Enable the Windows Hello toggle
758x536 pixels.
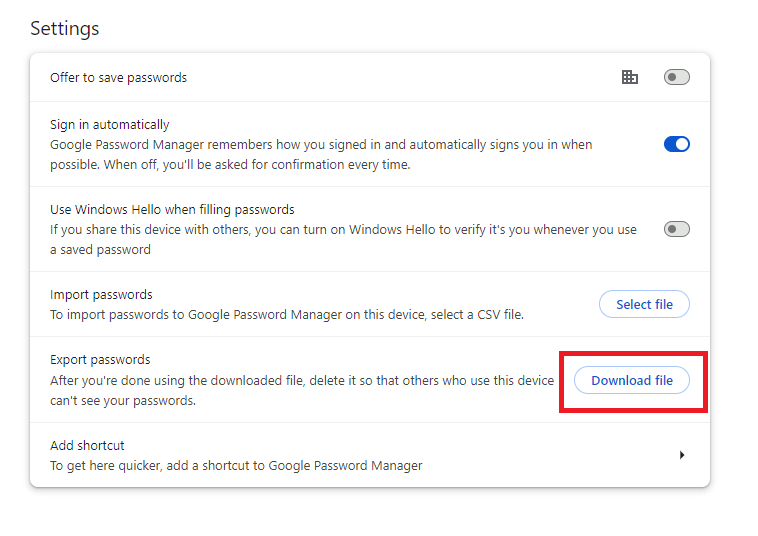click(677, 229)
